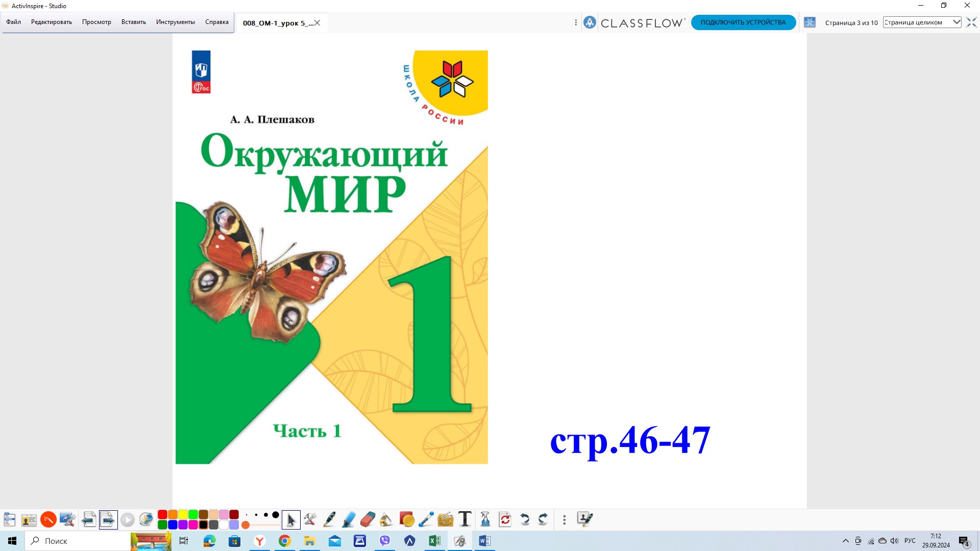Select the Pen tool

pyautogui.click(x=330, y=520)
